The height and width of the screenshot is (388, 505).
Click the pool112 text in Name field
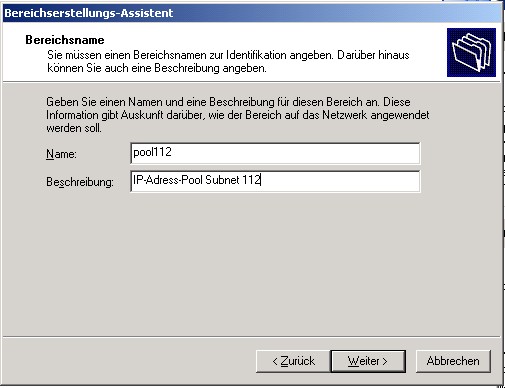point(152,152)
